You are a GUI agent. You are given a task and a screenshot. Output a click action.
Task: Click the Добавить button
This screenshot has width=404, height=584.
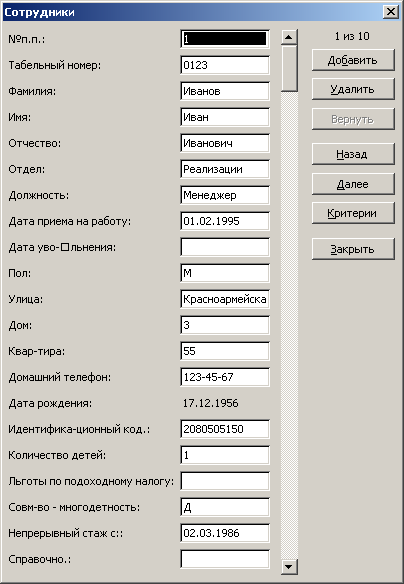(353, 60)
